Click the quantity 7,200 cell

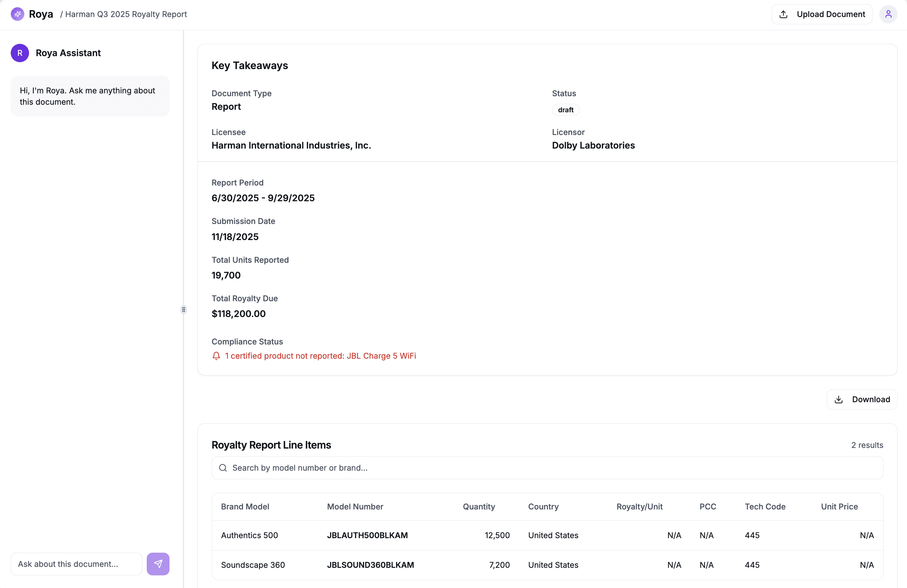coord(499,565)
